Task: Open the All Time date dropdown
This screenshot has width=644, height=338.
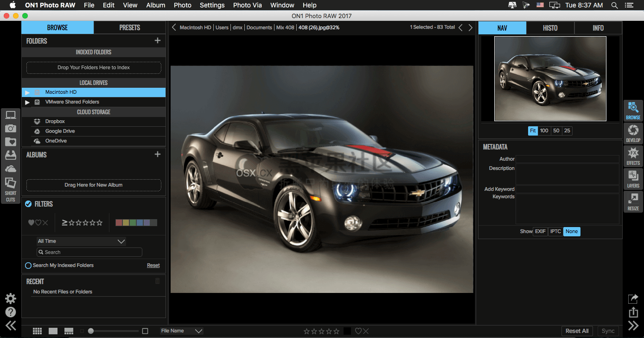Action: tap(82, 241)
